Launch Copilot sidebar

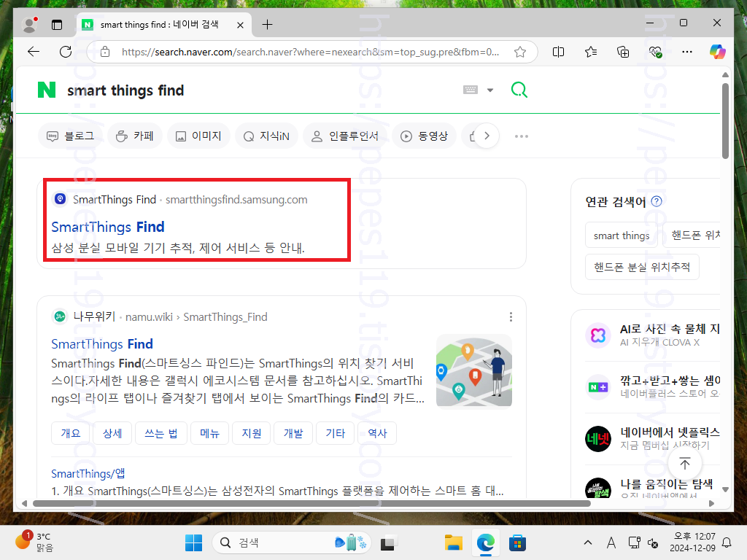(718, 52)
